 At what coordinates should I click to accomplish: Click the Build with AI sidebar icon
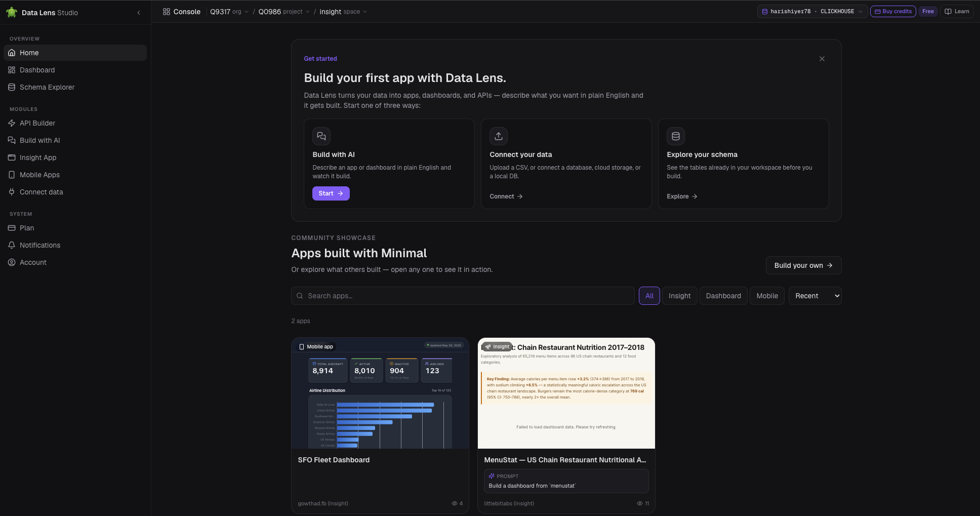pos(12,140)
